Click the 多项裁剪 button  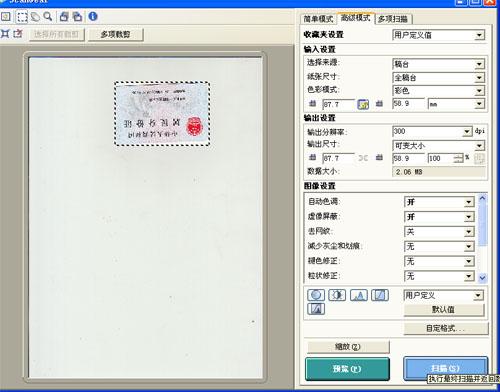point(116,34)
